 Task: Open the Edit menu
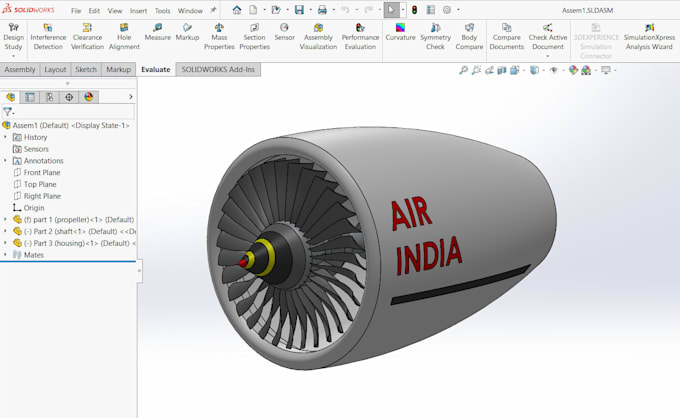pos(94,11)
